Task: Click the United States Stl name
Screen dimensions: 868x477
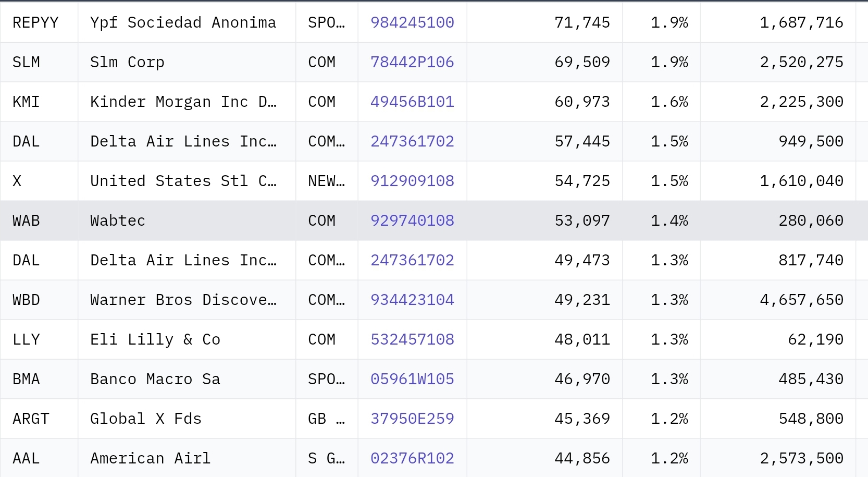Action: (x=183, y=181)
